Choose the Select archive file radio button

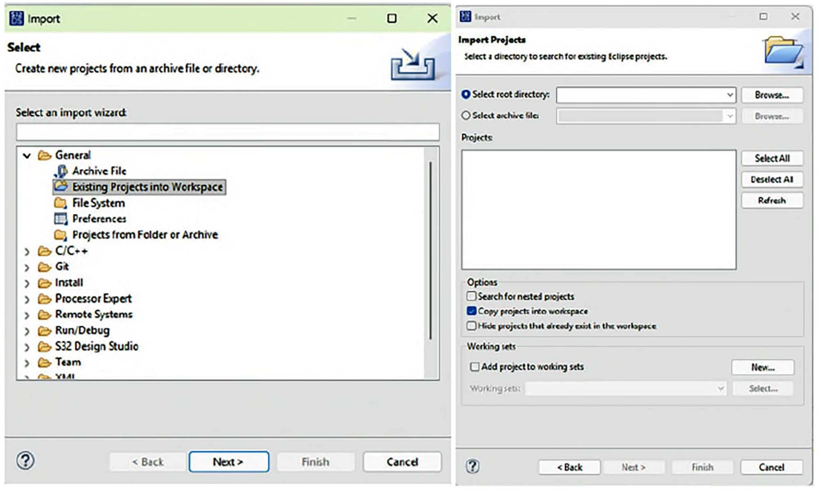[x=466, y=115]
